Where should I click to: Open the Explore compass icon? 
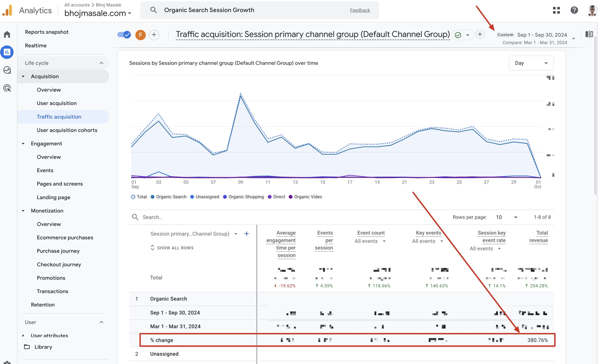coord(7,70)
